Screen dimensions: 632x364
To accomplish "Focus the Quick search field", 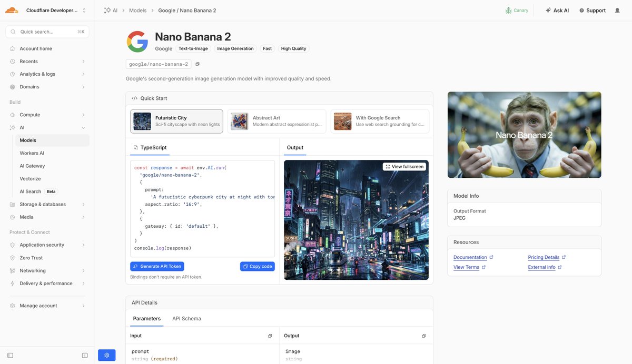I will coord(47,32).
